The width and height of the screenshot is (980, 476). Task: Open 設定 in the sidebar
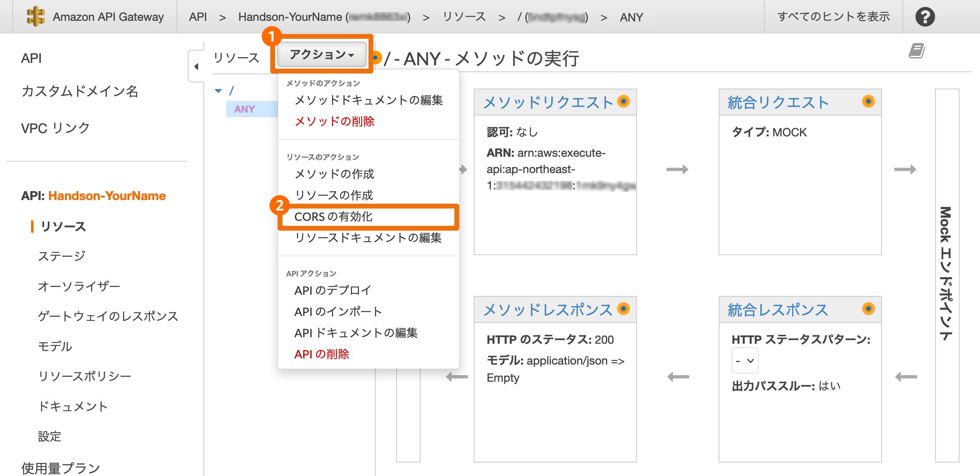point(49,436)
